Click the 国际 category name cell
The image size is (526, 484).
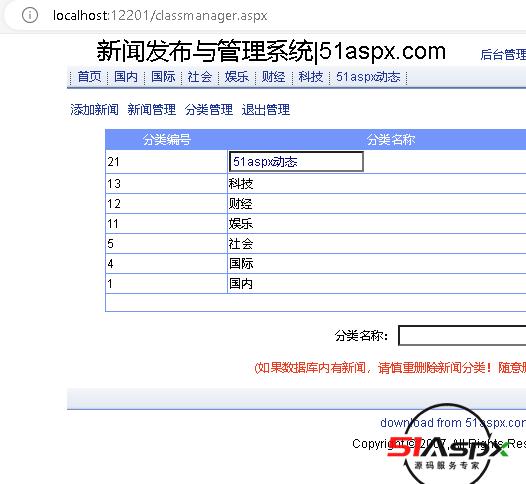pos(377,264)
